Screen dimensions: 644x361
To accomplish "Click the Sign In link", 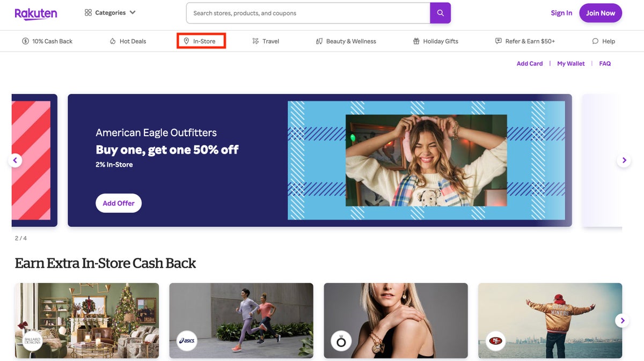I will click(x=561, y=13).
